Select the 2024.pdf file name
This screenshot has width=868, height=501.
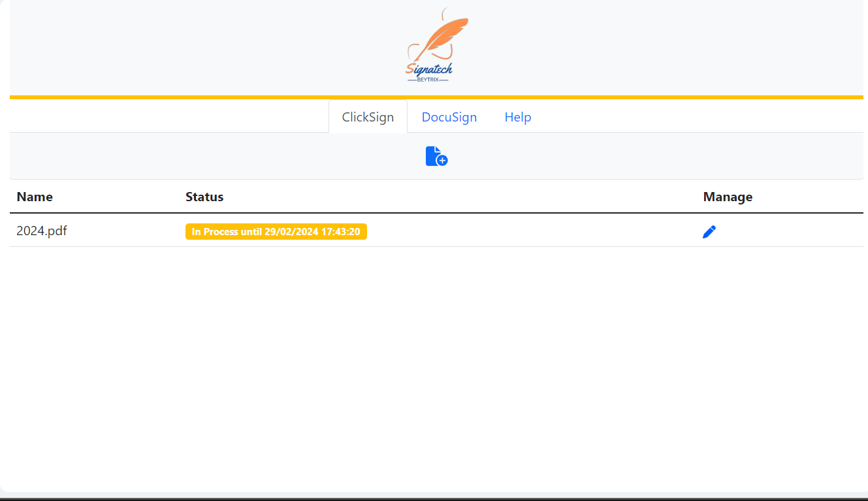[x=42, y=231]
